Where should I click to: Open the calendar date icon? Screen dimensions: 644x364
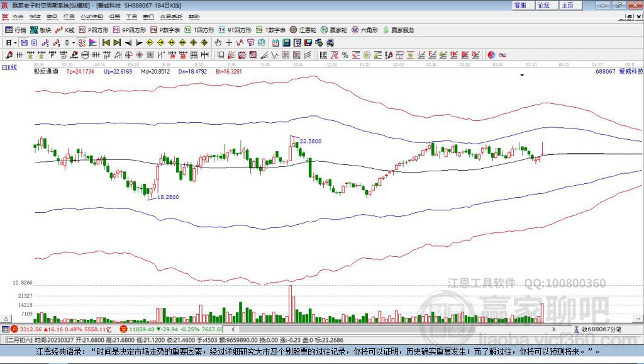click(275, 43)
